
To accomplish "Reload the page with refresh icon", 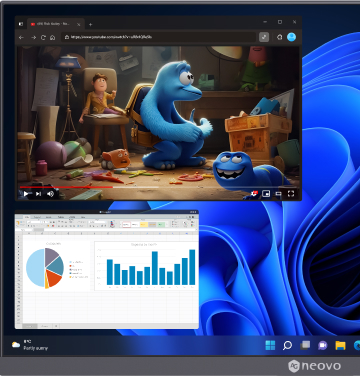I will click(43, 37).
